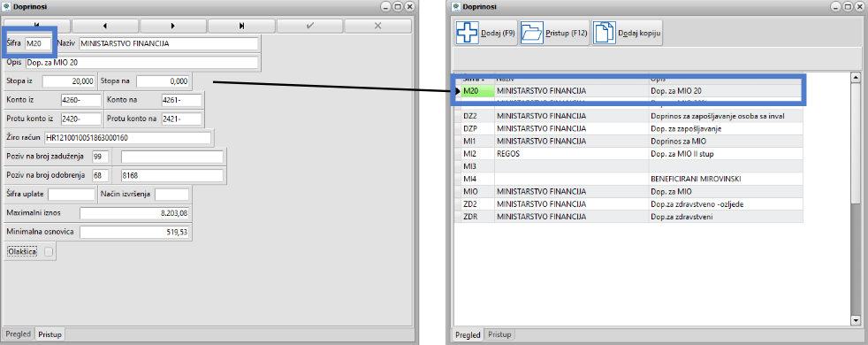The height and width of the screenshot is (345, 868).
Task: Click the Šifra input field containing M20
Action: click(x=39, y=43)
